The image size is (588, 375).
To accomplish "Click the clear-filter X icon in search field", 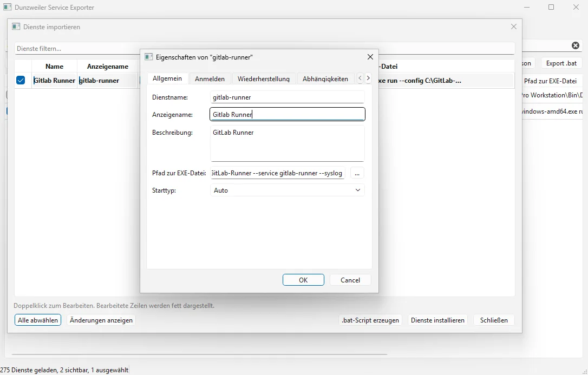I will [576, 45].
